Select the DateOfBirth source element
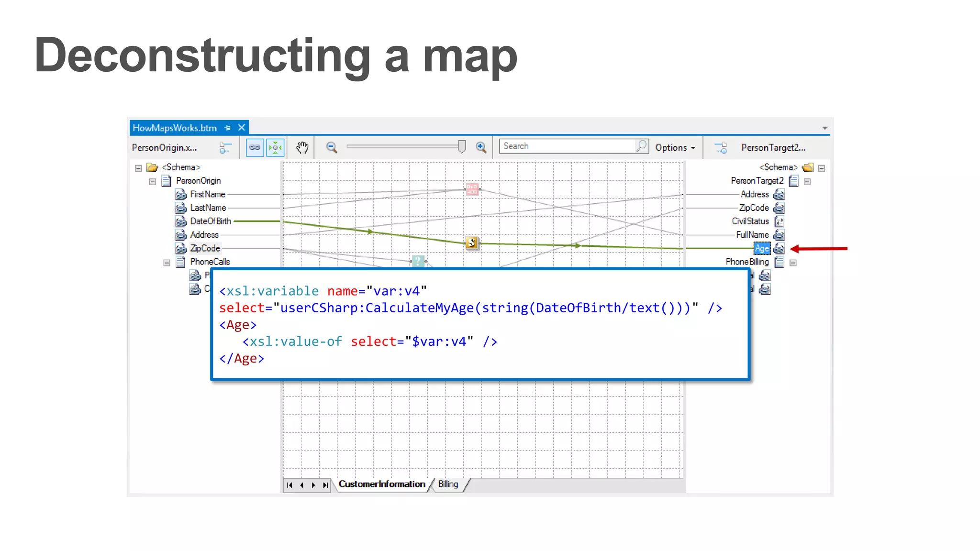Image resolution: width=980 pixels, height=551 pixels. (x=211, y=221)
